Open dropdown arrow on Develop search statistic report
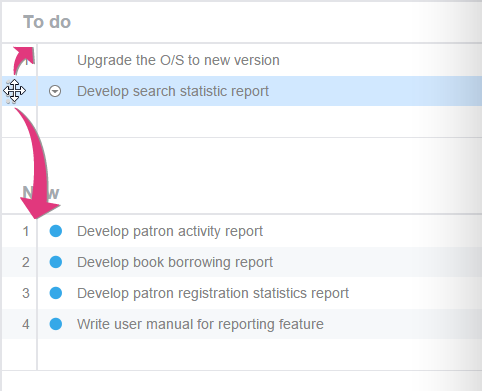This screenshot has width=482, height=391. [55, 91]
